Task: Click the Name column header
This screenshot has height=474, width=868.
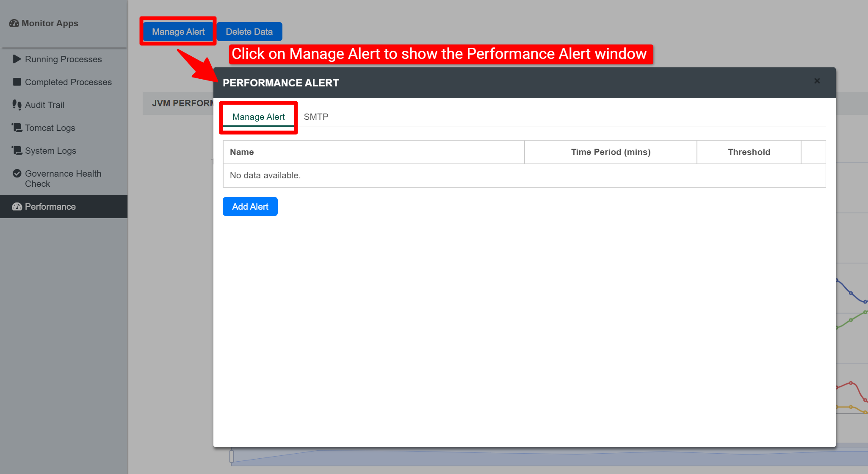Action: tap(242, 152)
